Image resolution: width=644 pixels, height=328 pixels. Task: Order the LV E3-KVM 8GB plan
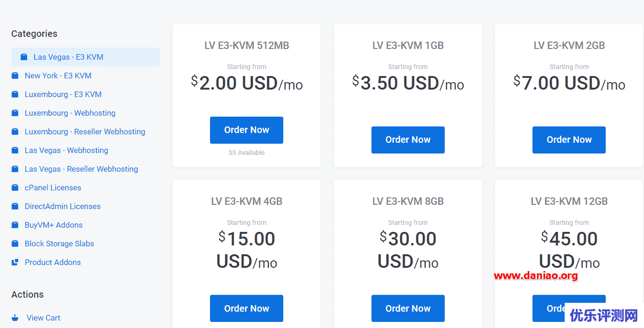click(x=408, y=308)
